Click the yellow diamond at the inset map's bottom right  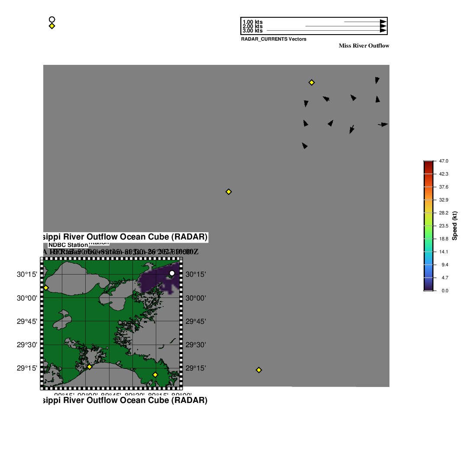tap(155, 374)
